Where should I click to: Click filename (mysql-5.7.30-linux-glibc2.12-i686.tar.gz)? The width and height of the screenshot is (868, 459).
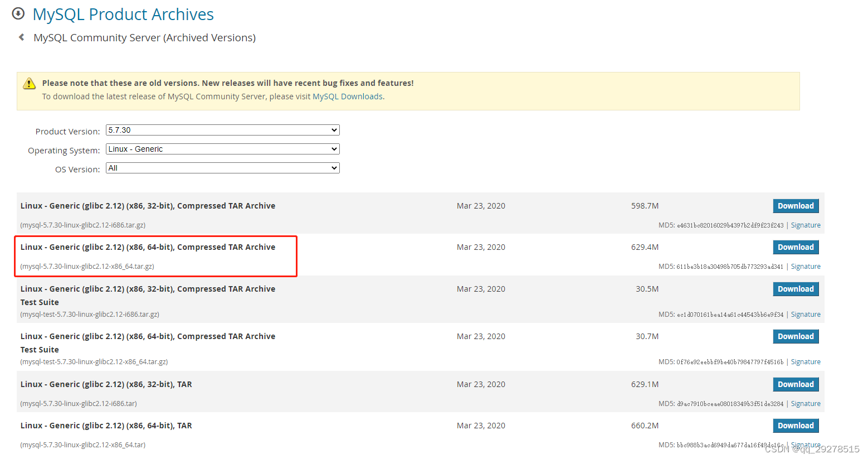point(83,225)
